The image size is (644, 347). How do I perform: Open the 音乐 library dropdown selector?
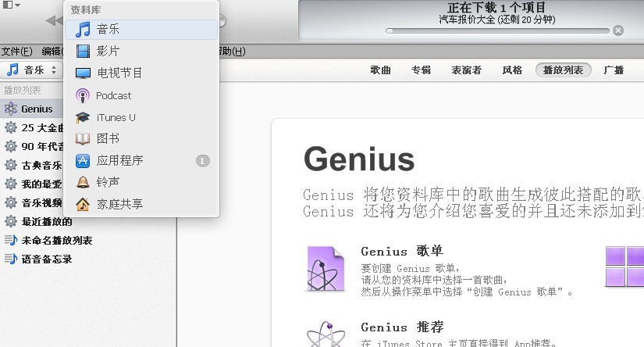coord(31,70)
